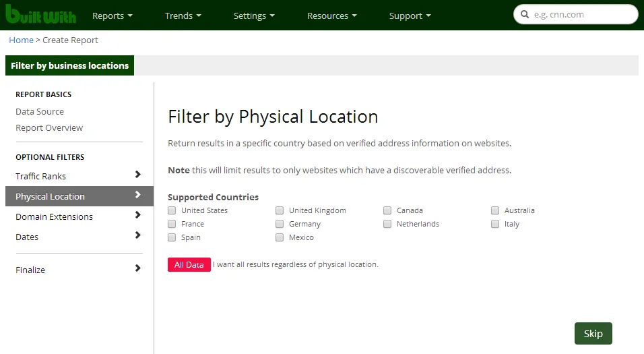
Task: Click the Traffic Ranks chevron arrow
Action: point(137,175)
